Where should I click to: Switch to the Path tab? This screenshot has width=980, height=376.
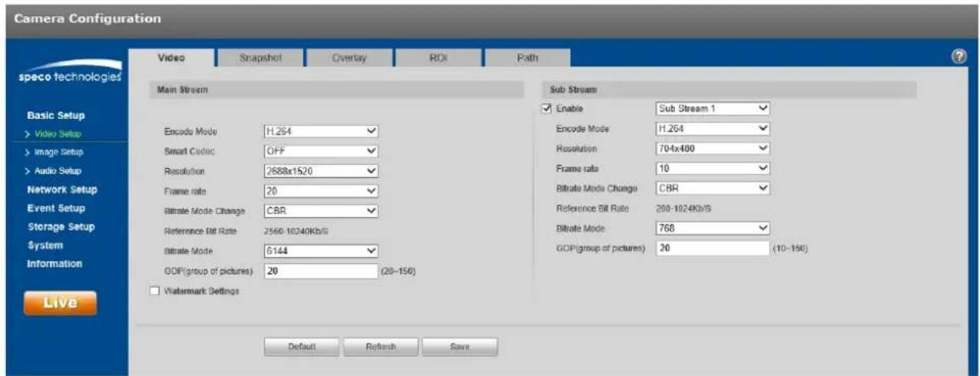click(527, 58)
